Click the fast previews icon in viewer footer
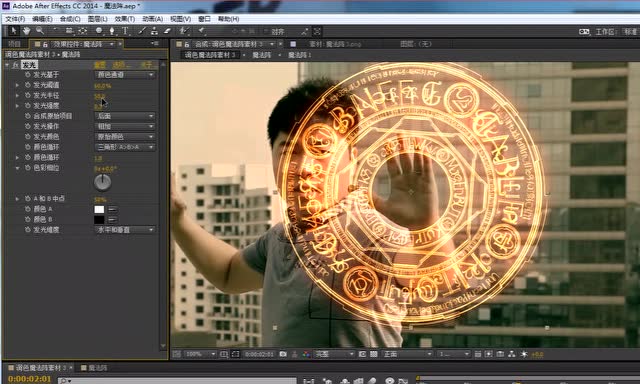Viewport: 640px width, 384px height. pos(489,354)
